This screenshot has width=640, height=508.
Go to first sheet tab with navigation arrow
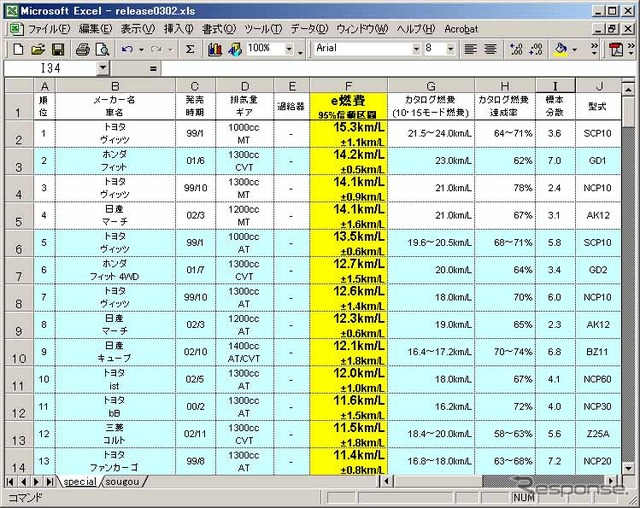[x=10, y=482]
